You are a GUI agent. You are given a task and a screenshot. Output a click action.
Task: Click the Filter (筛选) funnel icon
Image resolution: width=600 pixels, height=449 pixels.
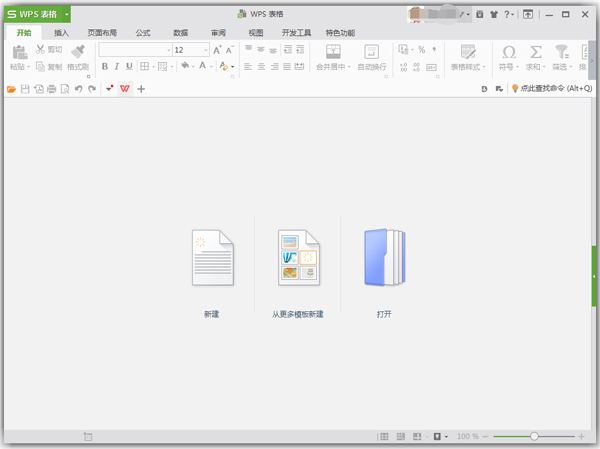(x=562, y=52)
